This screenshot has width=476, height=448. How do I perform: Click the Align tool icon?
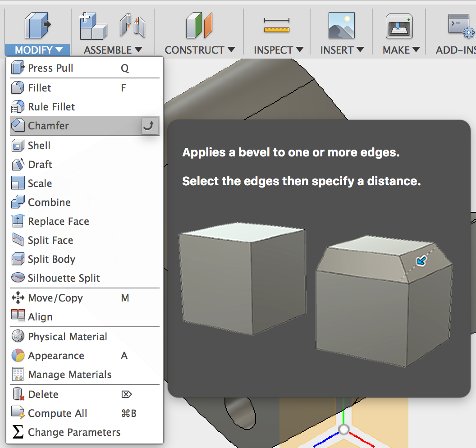tap(17, 316)
